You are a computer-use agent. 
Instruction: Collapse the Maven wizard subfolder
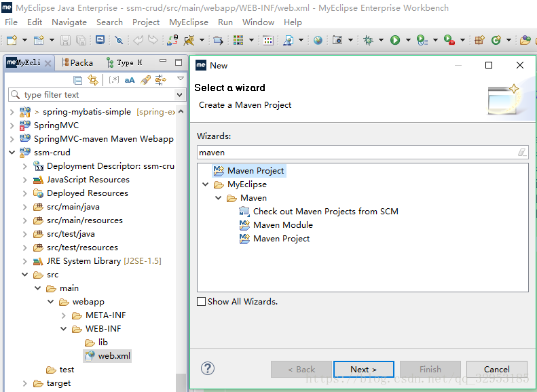(218, 198)
